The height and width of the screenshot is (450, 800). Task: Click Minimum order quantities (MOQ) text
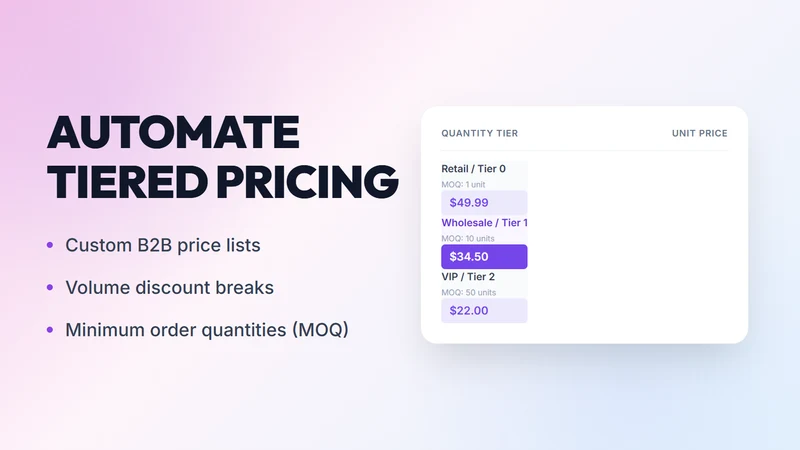point(207,330)
